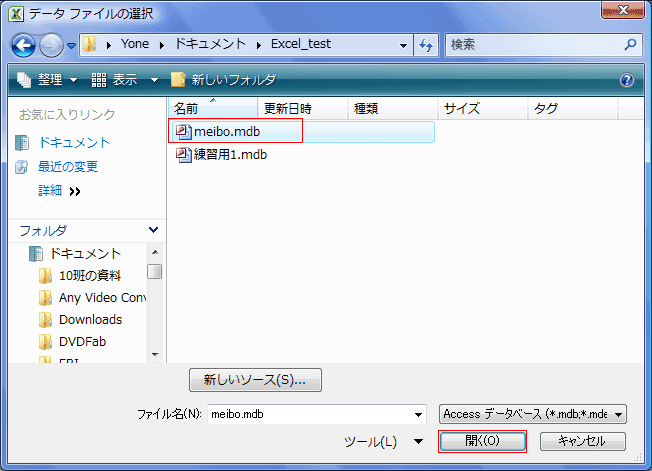
Task: Click the folder tree scrollbar thumb
Action: click(x=155, y=271)
